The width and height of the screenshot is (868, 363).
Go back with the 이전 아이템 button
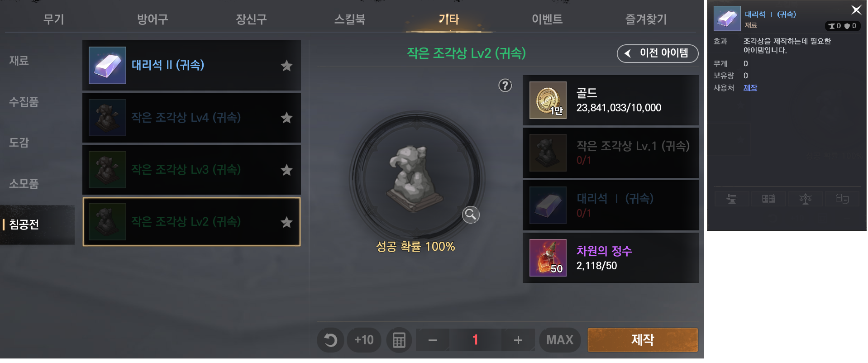click(x=658, y=53)
